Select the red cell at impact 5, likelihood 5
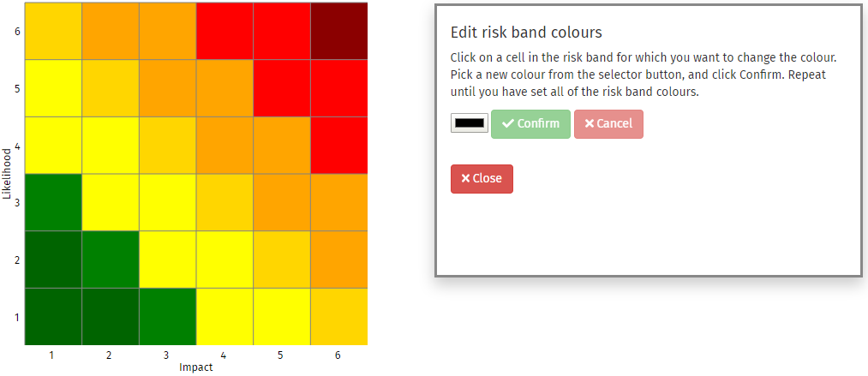The width and height of the screenshot is (868, 376). click(x=282, y=88)
